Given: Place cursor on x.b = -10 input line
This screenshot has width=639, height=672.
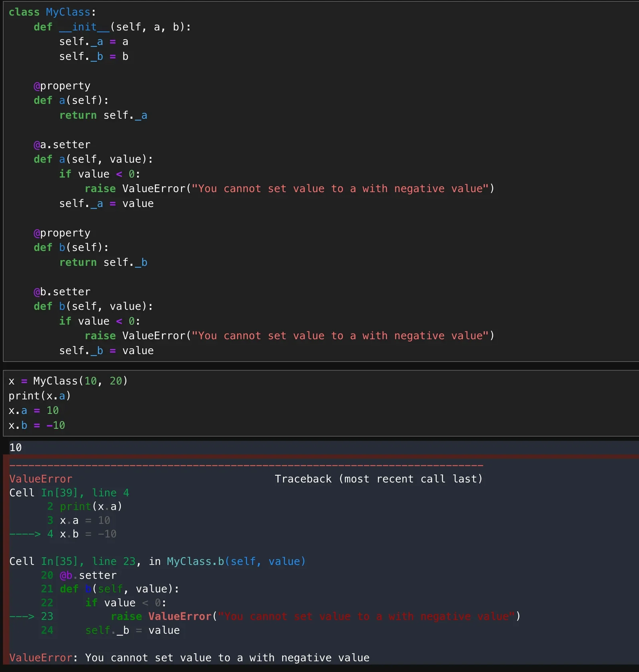Looking at the screenshot, I should click(x=37, y=425).
